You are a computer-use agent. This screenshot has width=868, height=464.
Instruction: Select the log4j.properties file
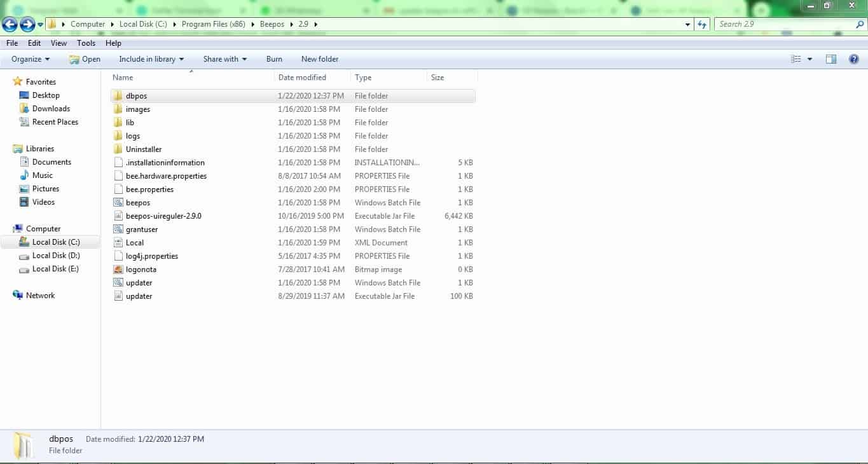293,256
